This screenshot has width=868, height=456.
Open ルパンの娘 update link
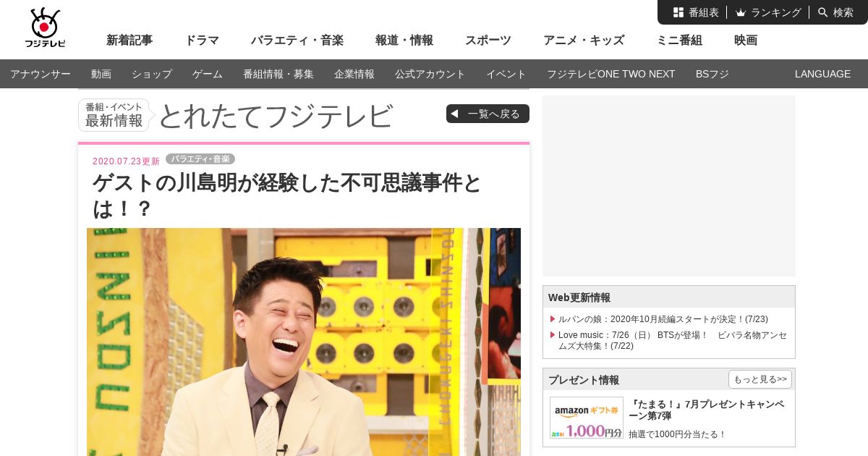tap(663, 319)
